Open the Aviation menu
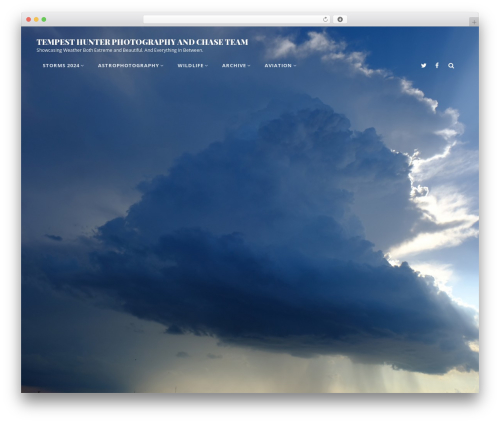This screenshot has height=423, width=500. (278, 66)
